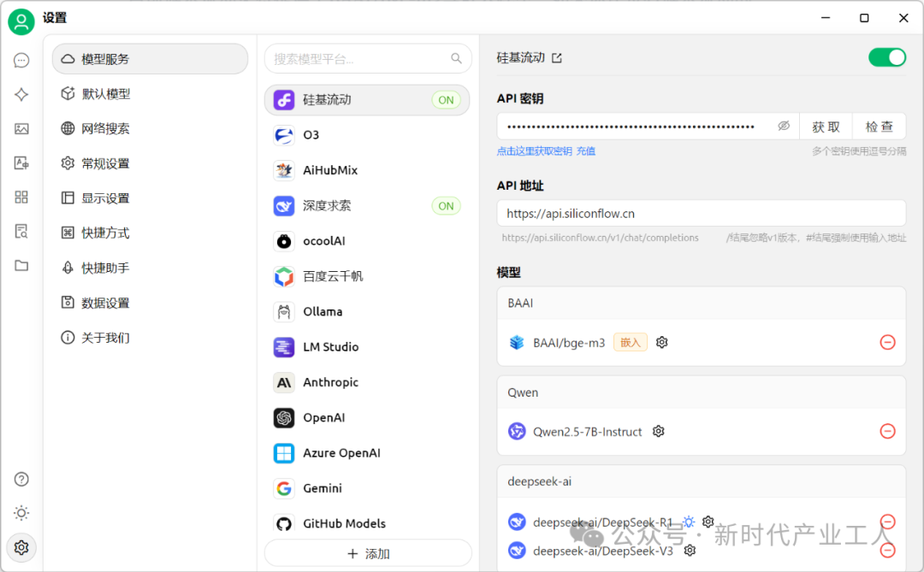Select the 百度云千帆 provider
This screenshot has height=572, width=924.
[367, 276]
